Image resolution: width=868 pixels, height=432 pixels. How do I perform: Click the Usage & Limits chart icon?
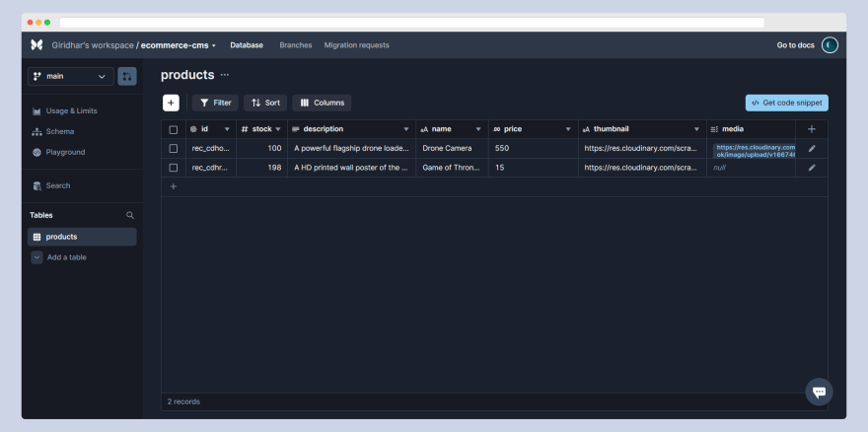coord(36,111)
